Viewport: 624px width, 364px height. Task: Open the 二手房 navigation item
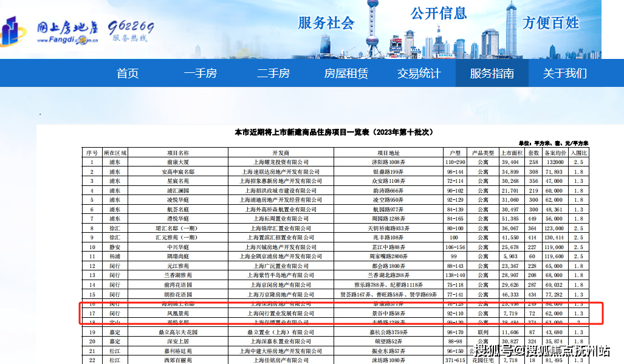tap(273, 73)
